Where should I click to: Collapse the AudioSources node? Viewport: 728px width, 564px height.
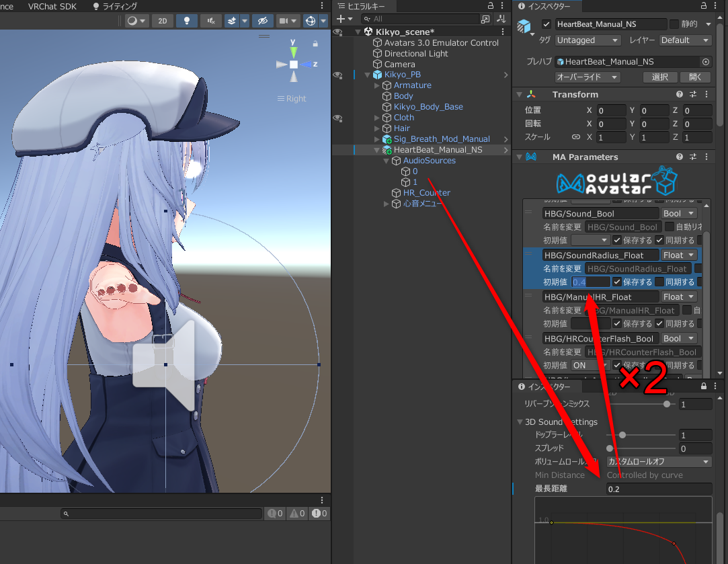[386, 161]
